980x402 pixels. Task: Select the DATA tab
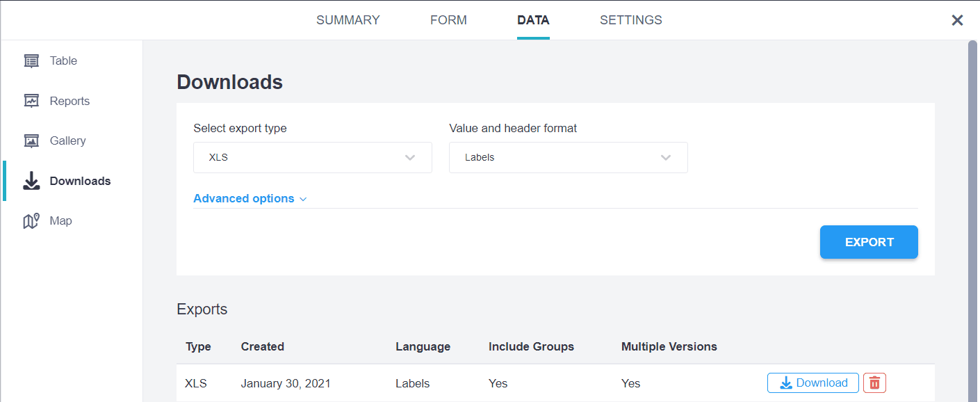click(533, 20)
